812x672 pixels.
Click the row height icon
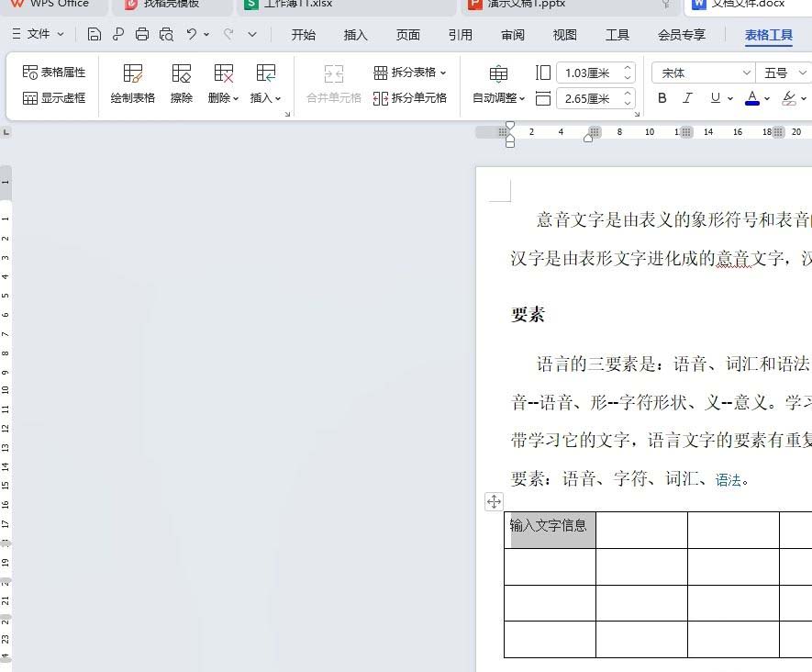[x=543, y=73]
